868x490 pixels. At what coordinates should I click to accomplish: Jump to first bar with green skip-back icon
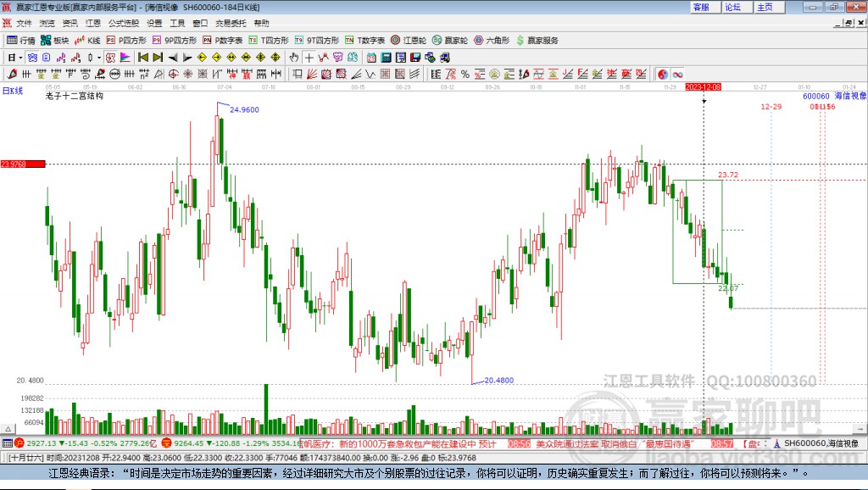coord(142,58)
